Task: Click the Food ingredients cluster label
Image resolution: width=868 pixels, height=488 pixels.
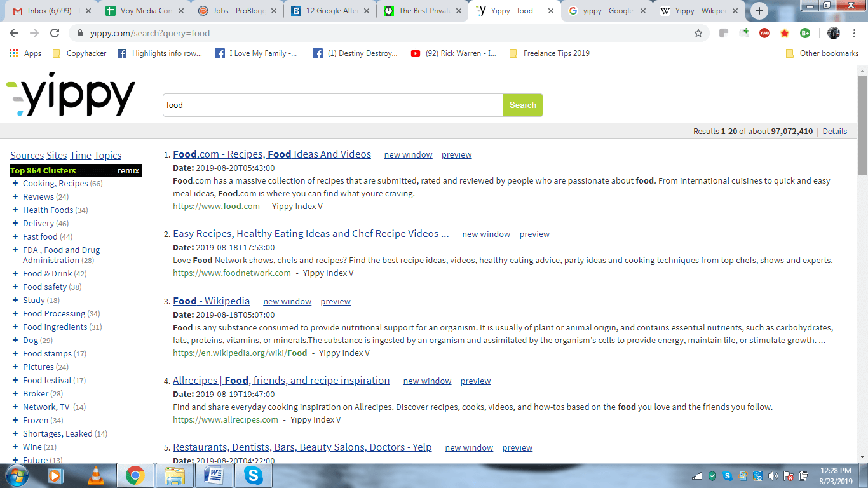Action: point(55,327)
